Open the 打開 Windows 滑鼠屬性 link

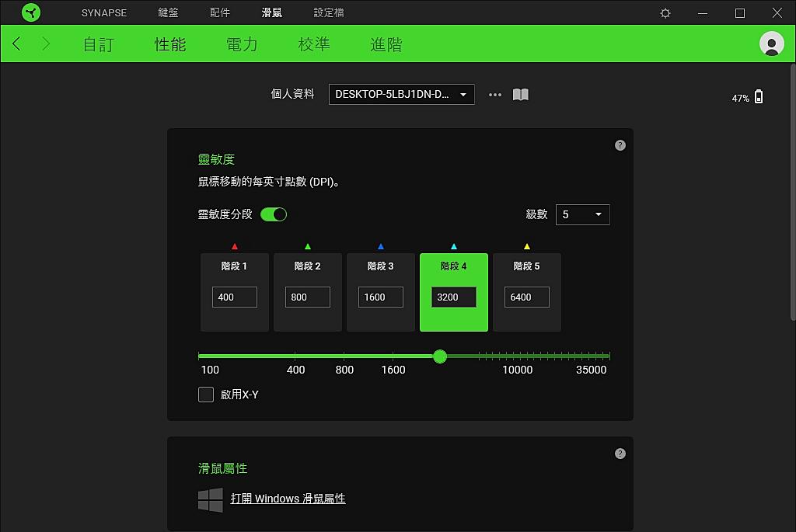pyautogui.click(x=288, y=499)
